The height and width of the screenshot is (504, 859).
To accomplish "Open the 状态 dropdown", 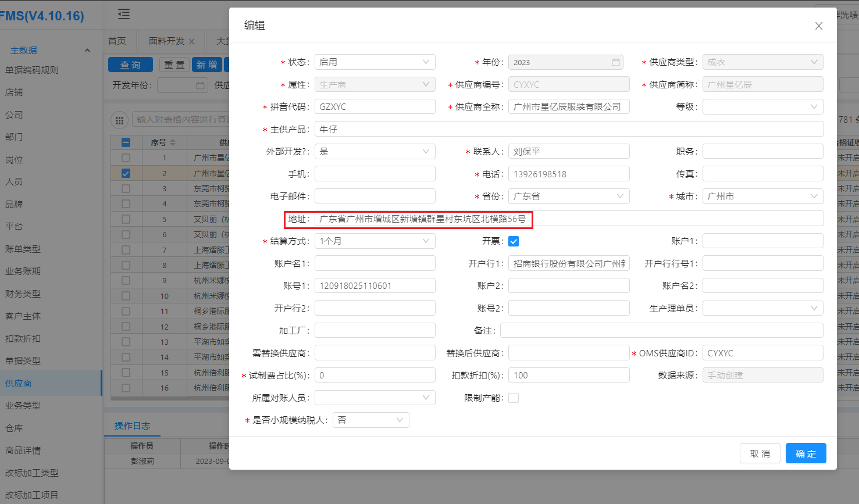I will point(375,62).
